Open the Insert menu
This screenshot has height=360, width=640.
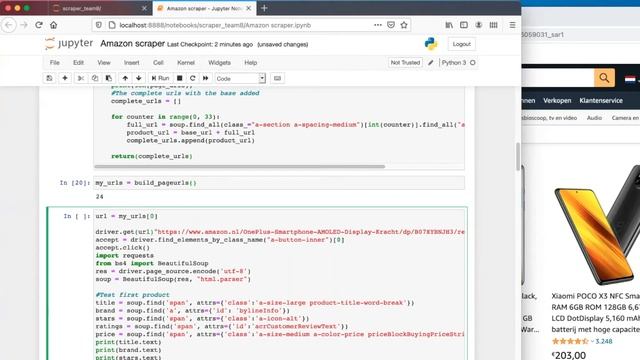pos(131,62)
